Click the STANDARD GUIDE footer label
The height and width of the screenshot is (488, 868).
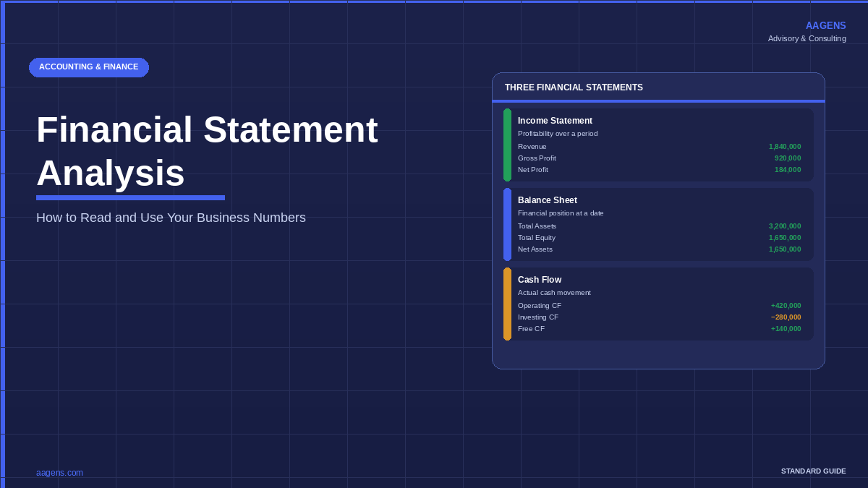(814, 471)
